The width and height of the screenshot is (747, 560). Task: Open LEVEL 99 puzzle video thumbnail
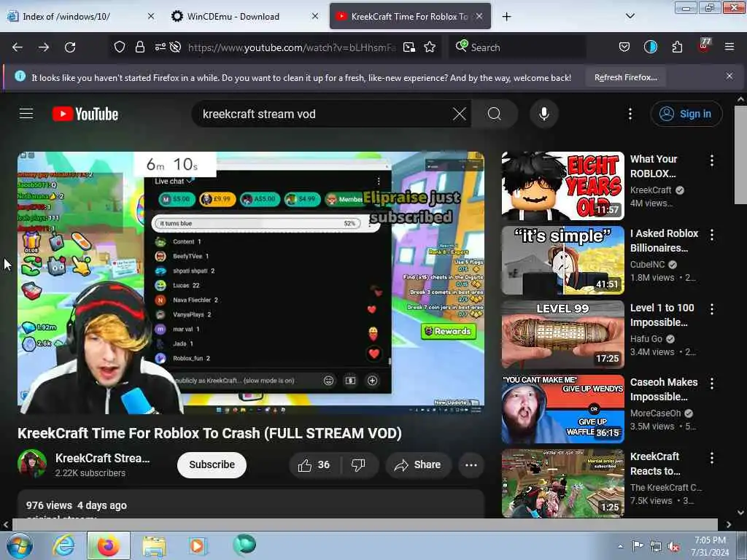[562, 334]
